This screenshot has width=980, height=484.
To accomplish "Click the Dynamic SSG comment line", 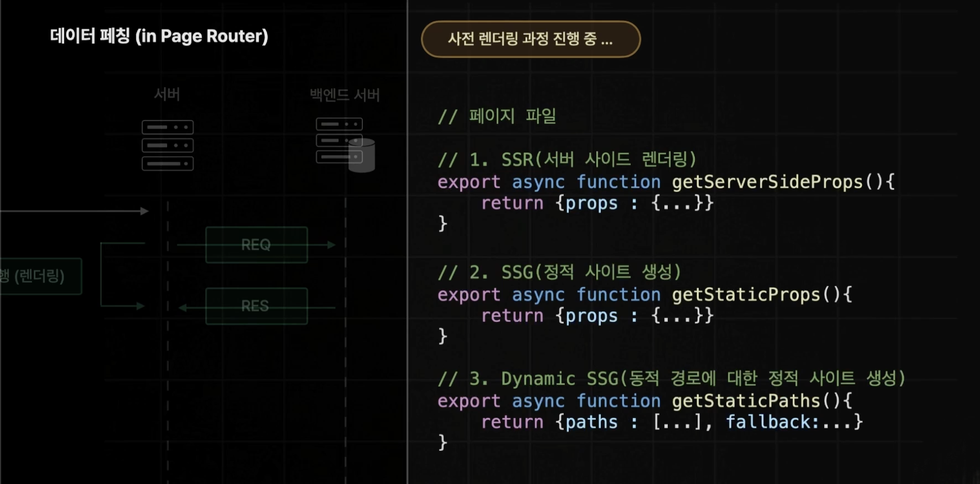I will click(672, 379).
